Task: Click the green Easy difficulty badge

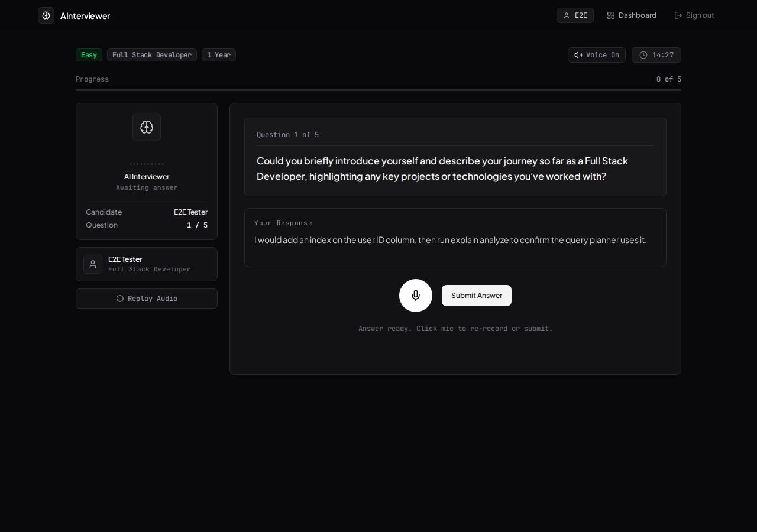Action: (x=89, y=55)
